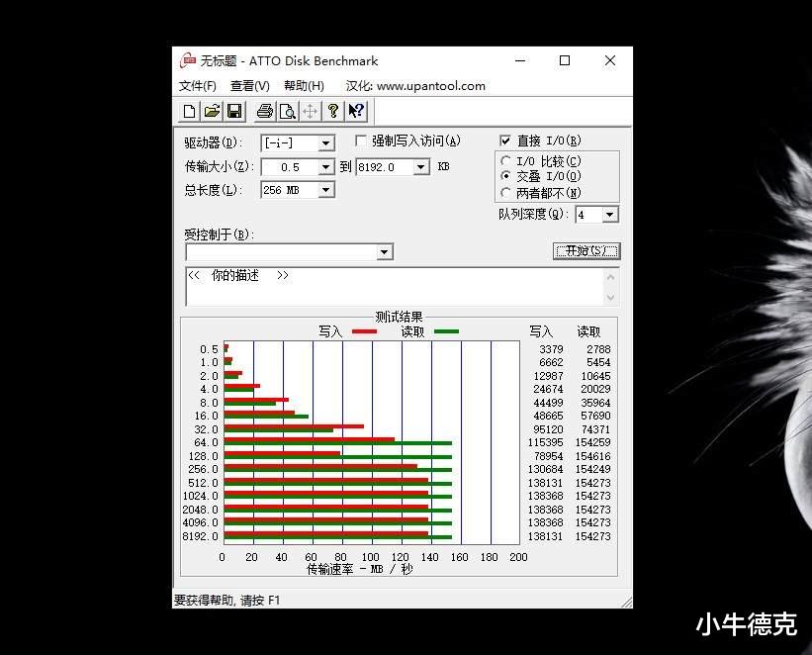Click the read value 2788

click(598, 349)
